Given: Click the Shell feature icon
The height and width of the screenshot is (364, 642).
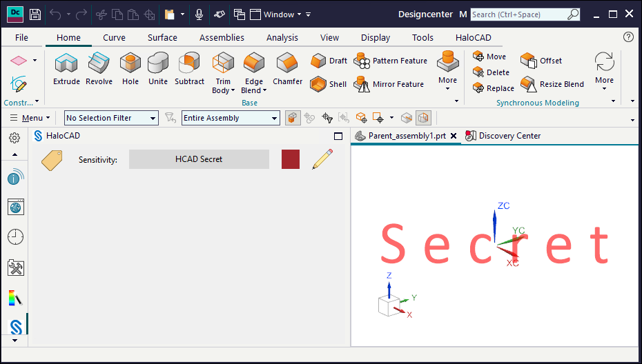Looking at the screenshot, I should pyautogui.click(x=318, y=84).
